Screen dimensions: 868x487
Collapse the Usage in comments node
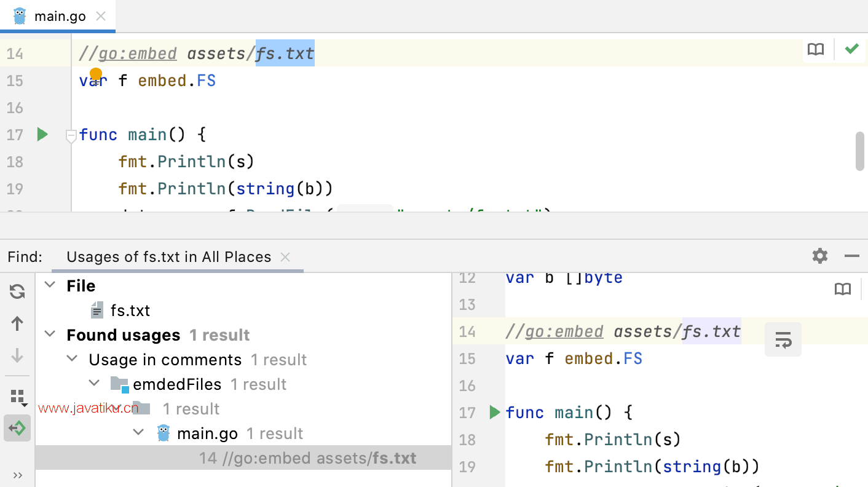[x=73, y=359]
